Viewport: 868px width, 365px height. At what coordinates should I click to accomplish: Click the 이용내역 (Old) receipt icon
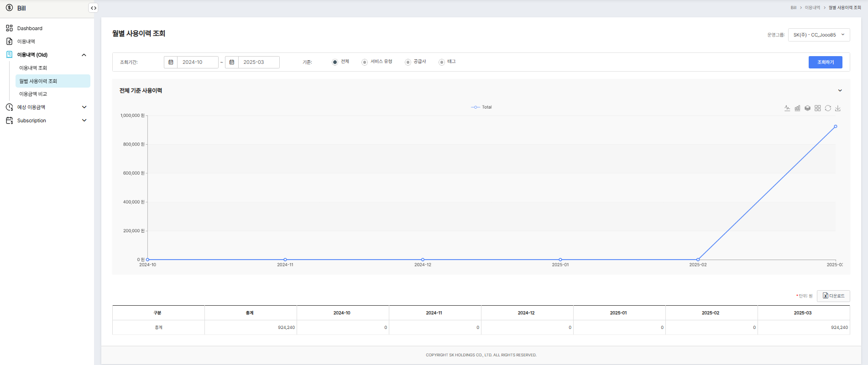coord(9,55)
